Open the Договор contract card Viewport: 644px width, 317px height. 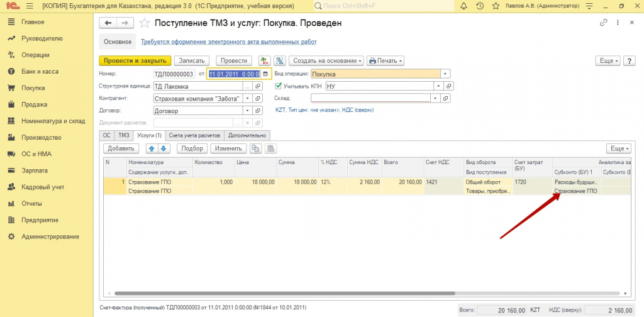(x=258, y=111)
